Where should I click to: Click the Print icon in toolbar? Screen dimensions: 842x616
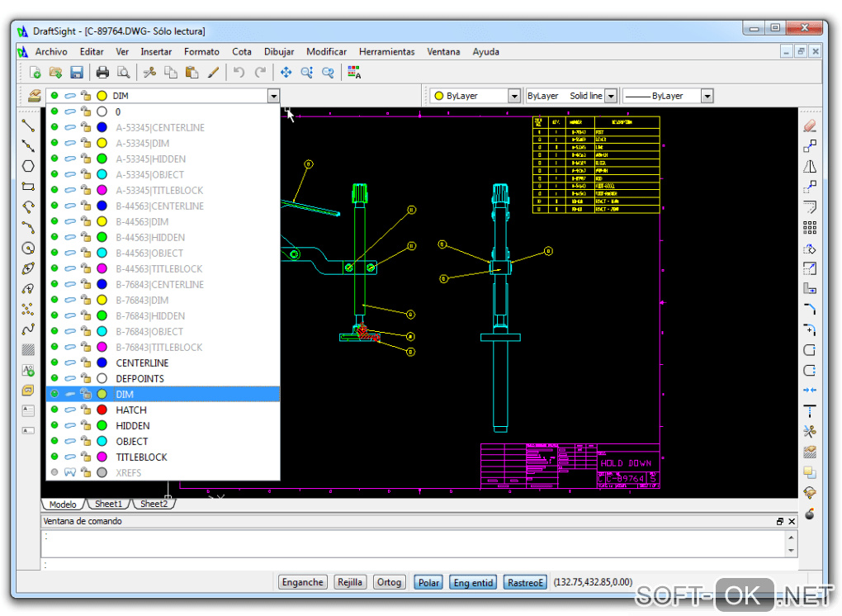pos(102,73)
